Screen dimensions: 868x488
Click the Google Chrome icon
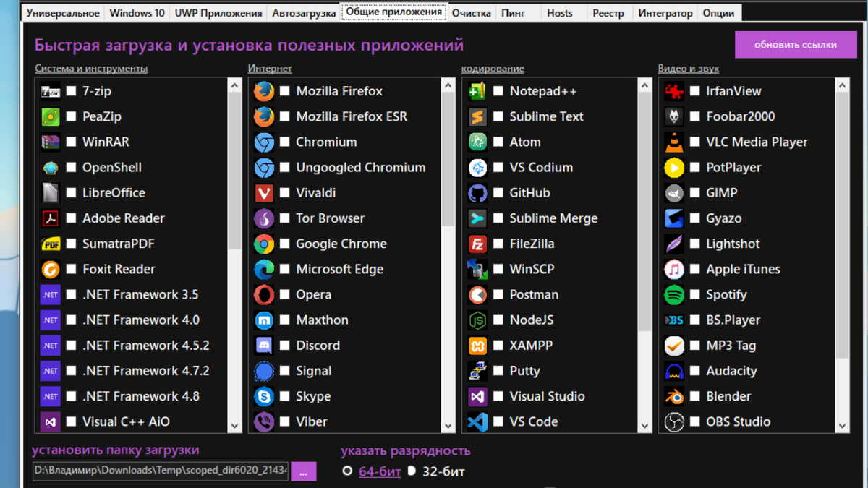point(264,244)
